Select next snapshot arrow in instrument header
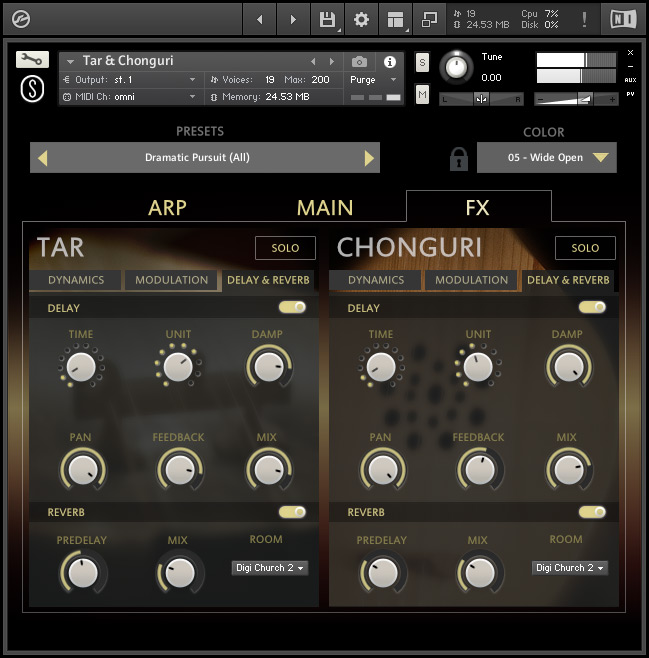 (x=332, y=62)
